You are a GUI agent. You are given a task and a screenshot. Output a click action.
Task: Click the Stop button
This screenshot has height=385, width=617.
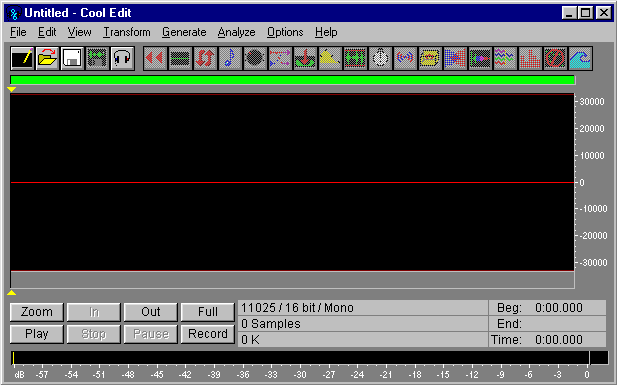[x=94, y=334]
